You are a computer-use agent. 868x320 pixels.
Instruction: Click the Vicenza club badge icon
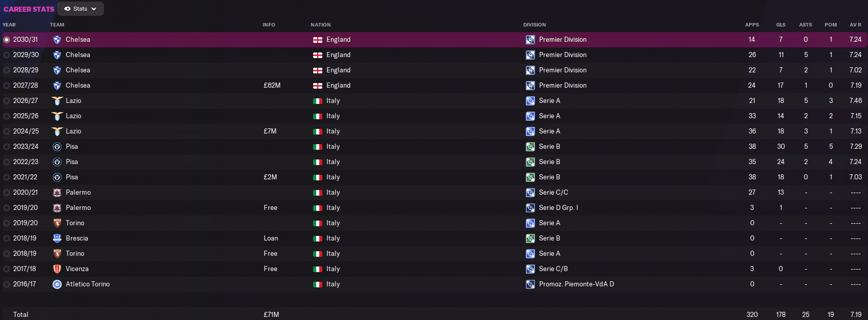(57, 269)
